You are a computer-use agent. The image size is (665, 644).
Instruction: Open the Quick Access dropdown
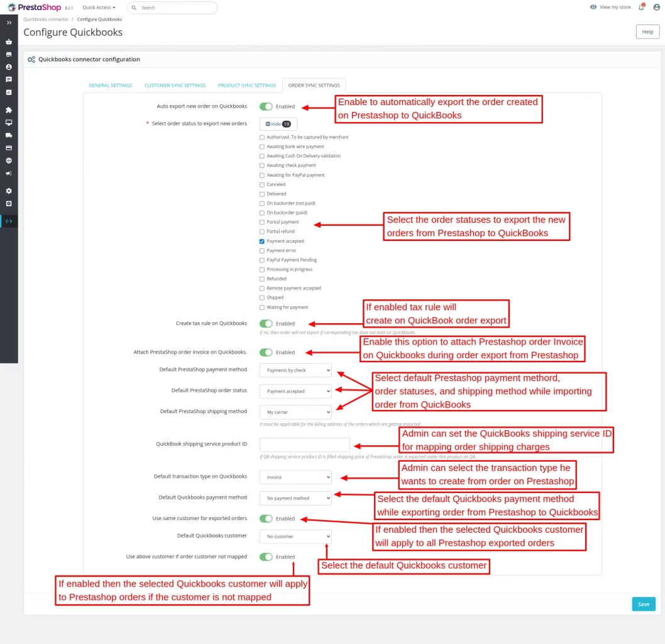tap(99, 8)
